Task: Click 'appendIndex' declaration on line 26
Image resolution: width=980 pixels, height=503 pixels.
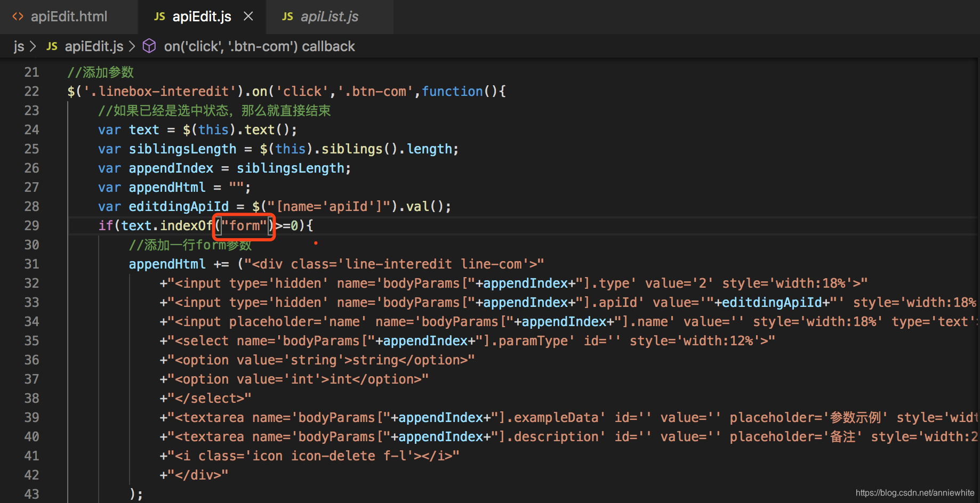Action: (171, 168)
